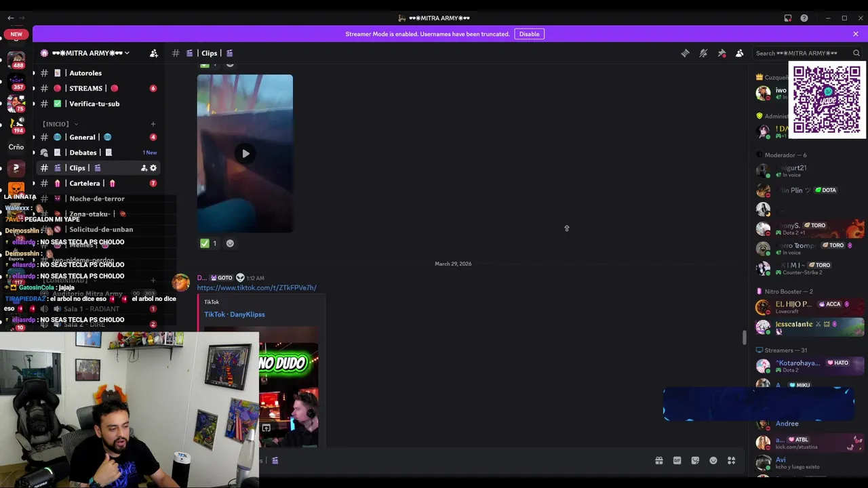Disable Streamer Mode button
The height and width of the screenshot is (488, 868).
pyautogui.click(x=530, y=34)
